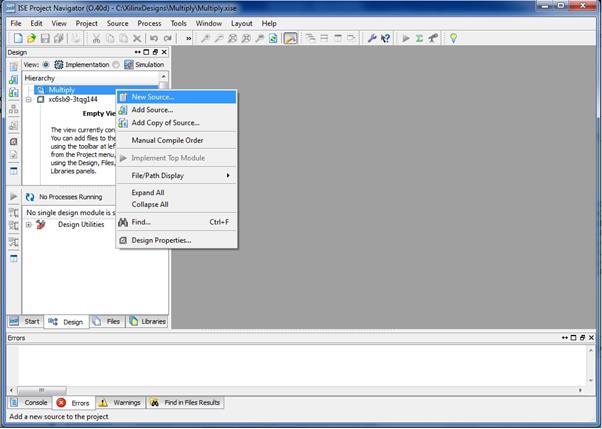602x429 pixels.
Task: Click the Add Source sidebar icon
Action: point(13,80)
